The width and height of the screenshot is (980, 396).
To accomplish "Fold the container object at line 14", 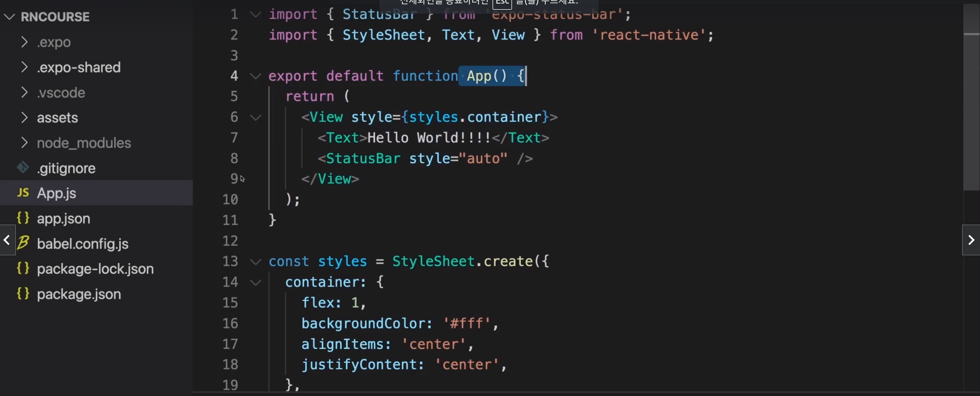I will tap(255, 282).
